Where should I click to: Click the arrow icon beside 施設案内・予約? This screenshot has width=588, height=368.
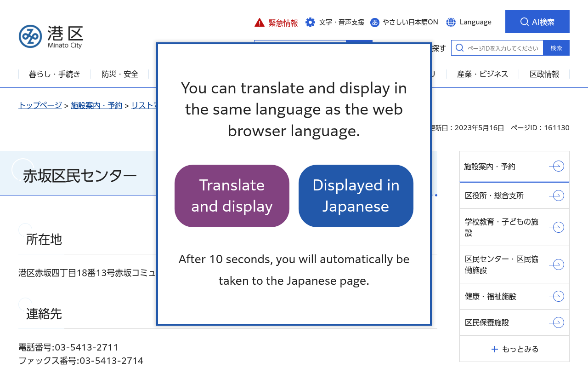[x=556, y=166]
